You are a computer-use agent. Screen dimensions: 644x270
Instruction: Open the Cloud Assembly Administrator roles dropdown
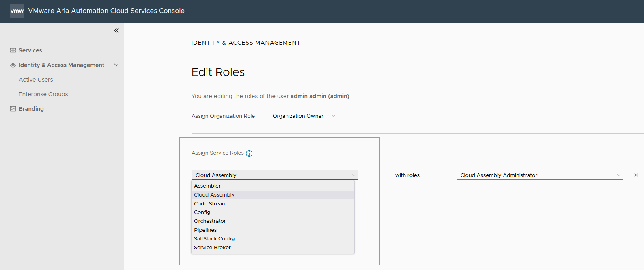539,175
